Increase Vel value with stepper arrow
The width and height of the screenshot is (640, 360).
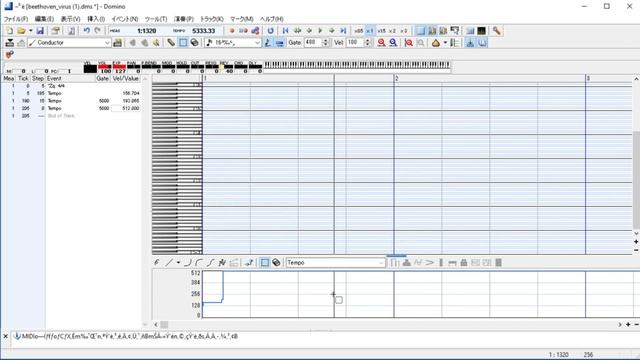(368, 40)
